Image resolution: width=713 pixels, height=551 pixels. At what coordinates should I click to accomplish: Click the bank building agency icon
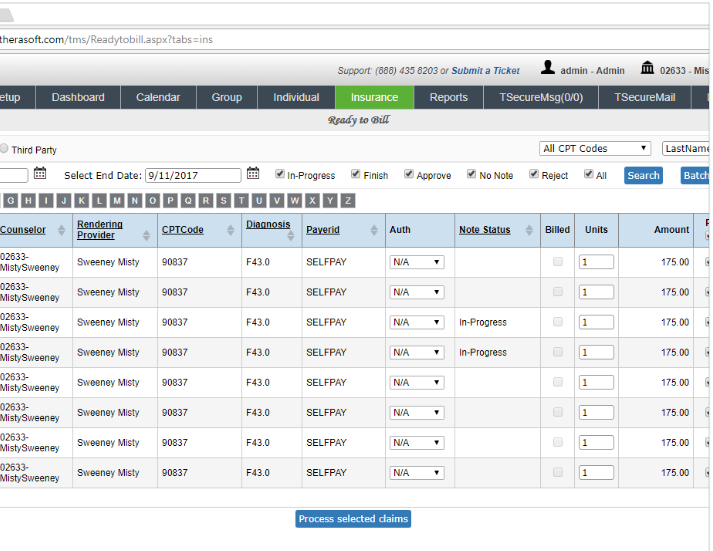click(x=647, y=68)
